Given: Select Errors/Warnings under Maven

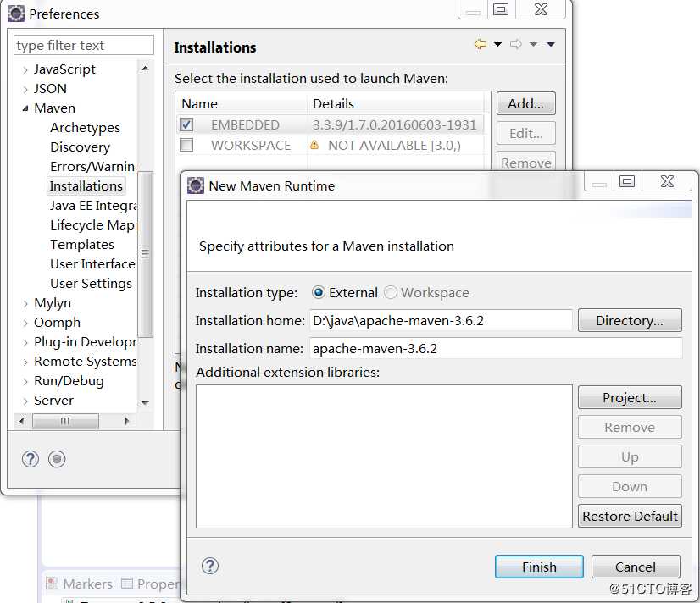Looking at the screenshot, I should [x=93, y=166].
